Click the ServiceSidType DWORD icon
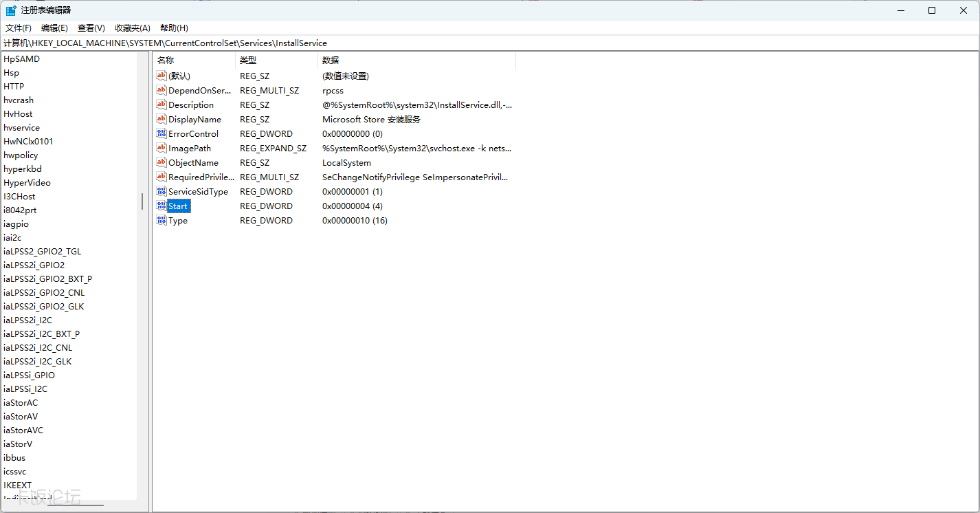 tap(162, 191)
